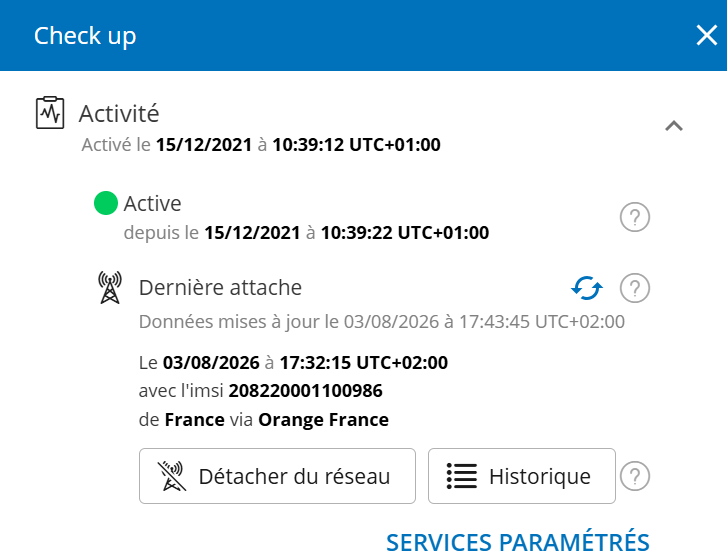This screenshot has height=560, width=727.
Task: Click the Activité section heading
Action: 119,114
